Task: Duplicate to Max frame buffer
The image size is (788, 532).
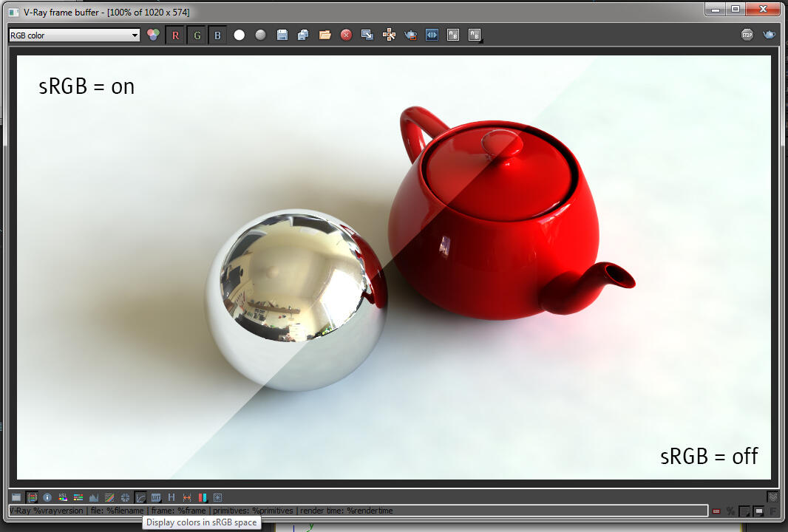Action: coord(367,35)
